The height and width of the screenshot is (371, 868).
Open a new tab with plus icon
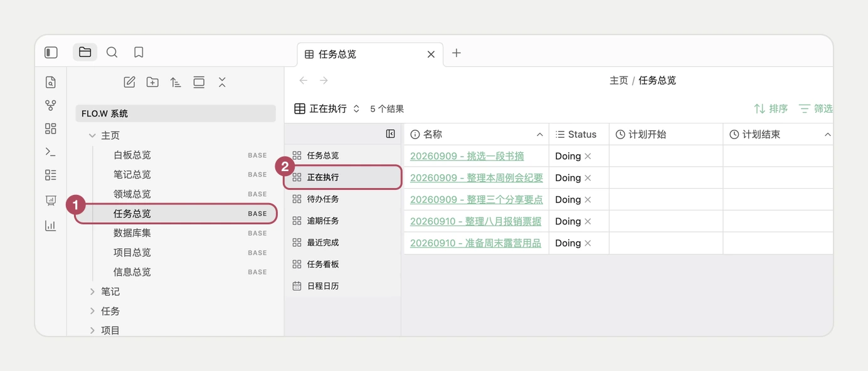coord(457,53)
